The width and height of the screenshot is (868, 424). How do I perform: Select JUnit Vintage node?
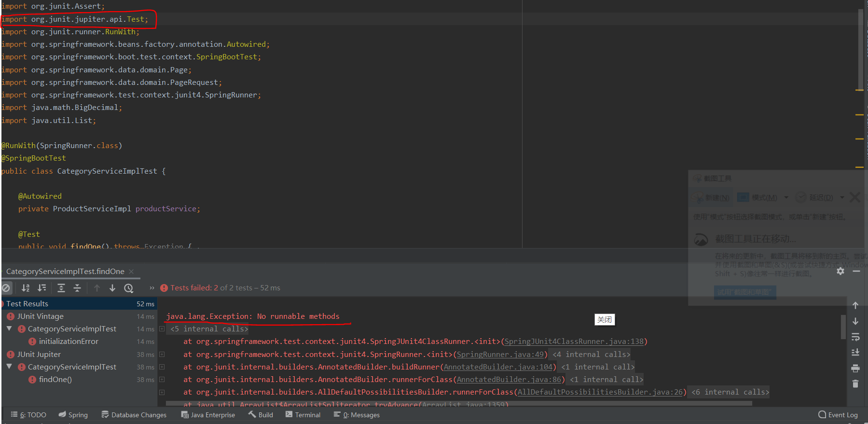click(41, 316)
